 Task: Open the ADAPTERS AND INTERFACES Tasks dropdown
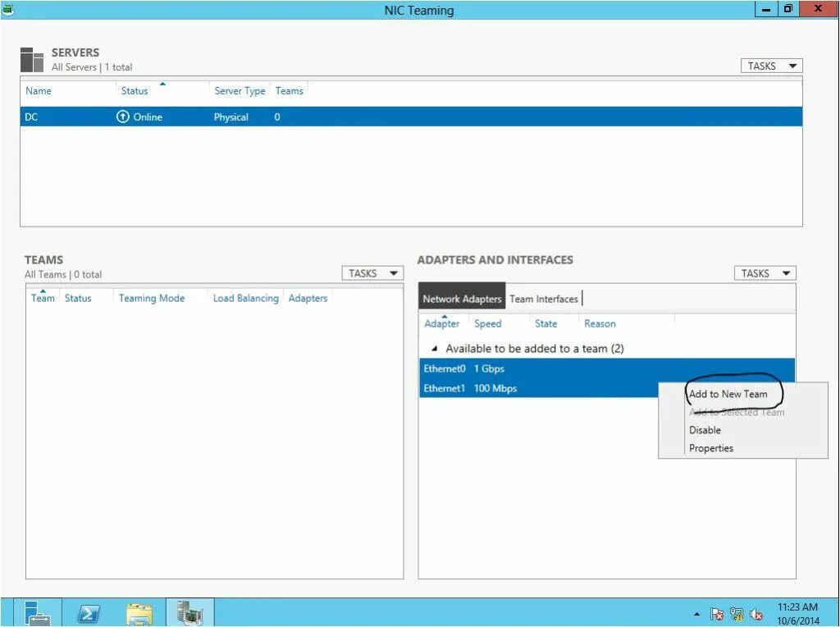tap(764, 272)
